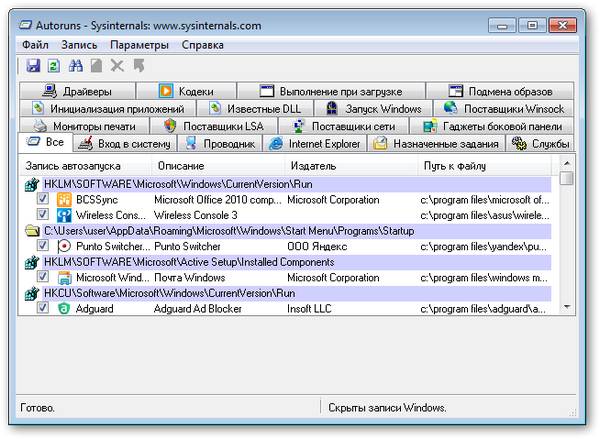The image size is (600, 439).
Task: Click the Delete X toolbar icon
Action: [117, 66]
